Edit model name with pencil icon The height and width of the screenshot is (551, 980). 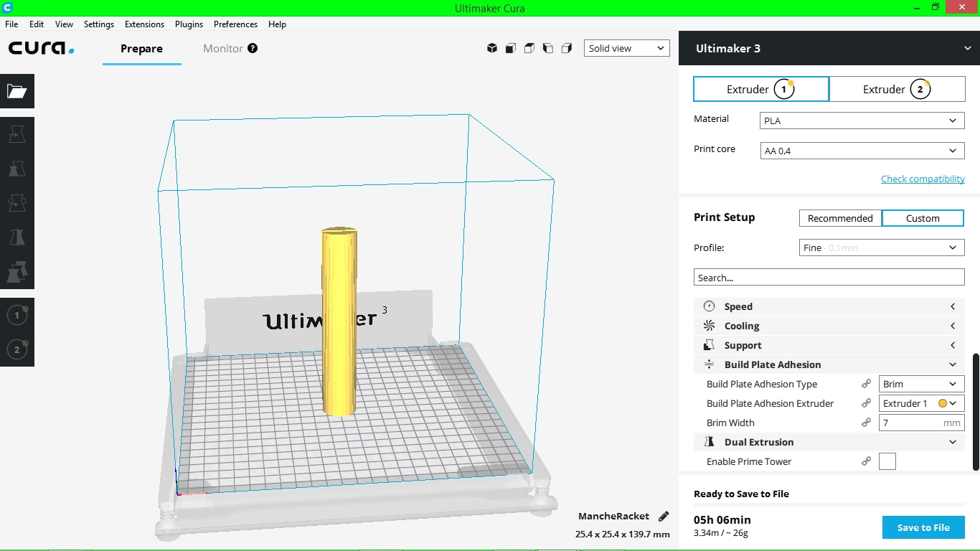tap(664, 516)
